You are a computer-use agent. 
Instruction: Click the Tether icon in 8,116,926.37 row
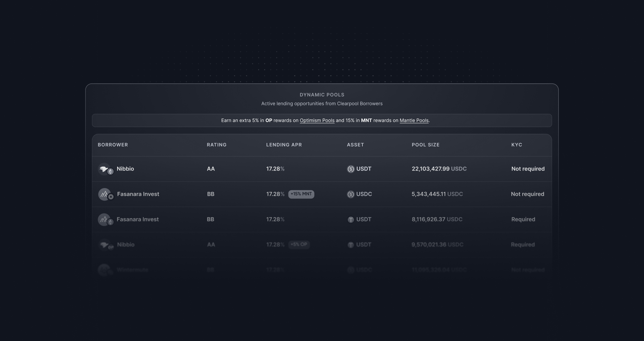(351, 220)
